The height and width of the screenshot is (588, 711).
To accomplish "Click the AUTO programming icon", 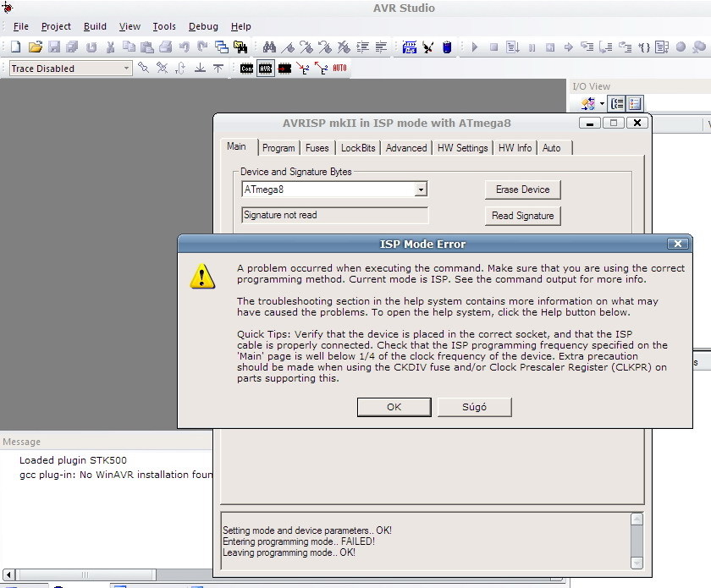I will click(339, 68).
